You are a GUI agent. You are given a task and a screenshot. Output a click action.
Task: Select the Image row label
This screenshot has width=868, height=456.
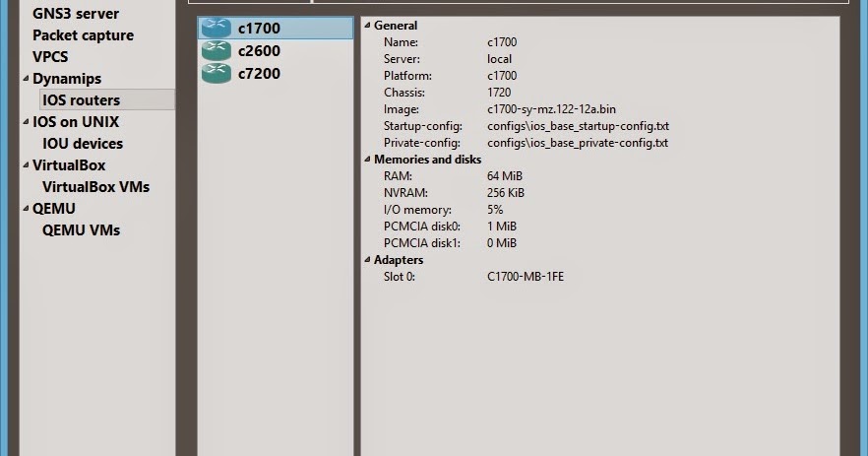tap(402, 109)
